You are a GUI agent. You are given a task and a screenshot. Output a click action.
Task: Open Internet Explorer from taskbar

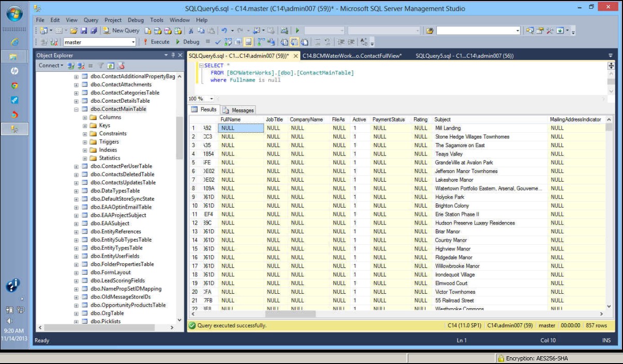(x=14, y=42)
